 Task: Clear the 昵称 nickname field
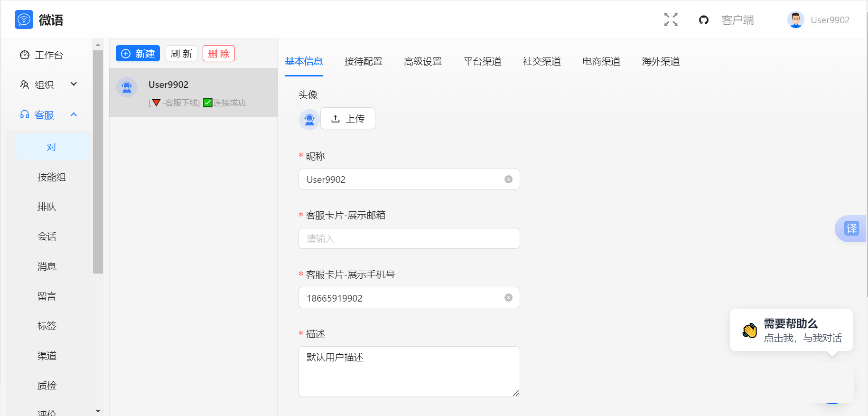coord(508,180)
